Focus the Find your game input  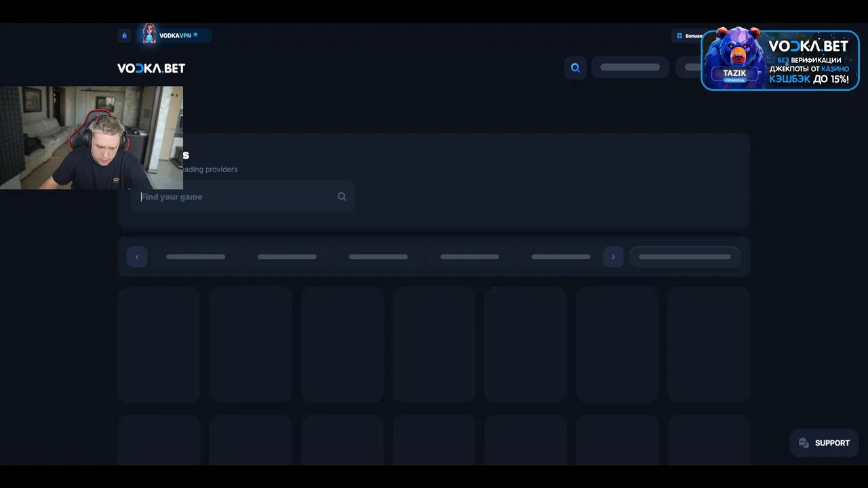click(243, 197)
